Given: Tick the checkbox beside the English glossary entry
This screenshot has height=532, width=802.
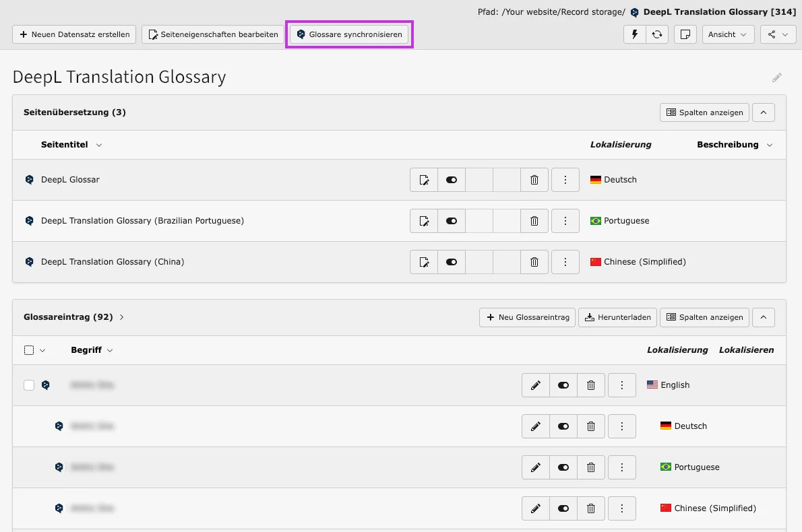Looking at the screenshot, I should pyautogui.click(x=29, y=385).
